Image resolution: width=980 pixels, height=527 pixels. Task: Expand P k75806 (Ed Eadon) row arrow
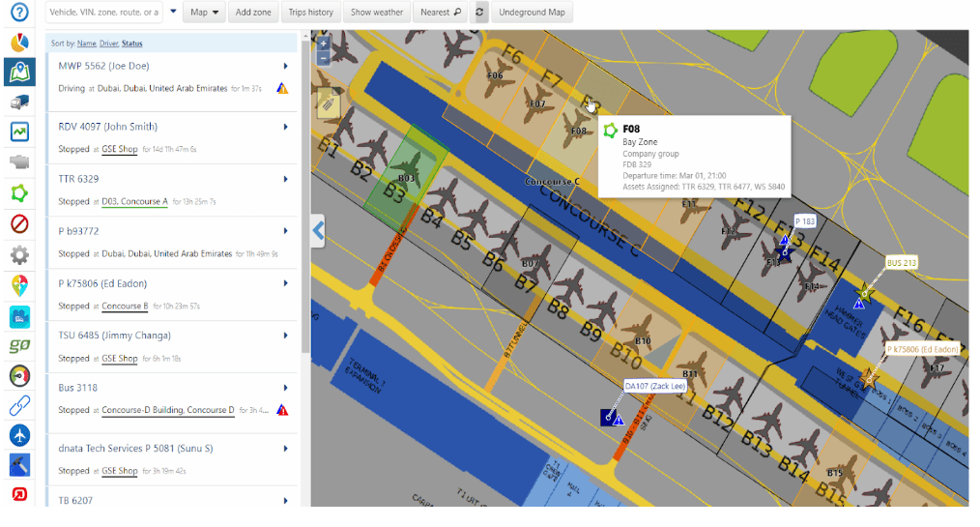pos(286,283)
